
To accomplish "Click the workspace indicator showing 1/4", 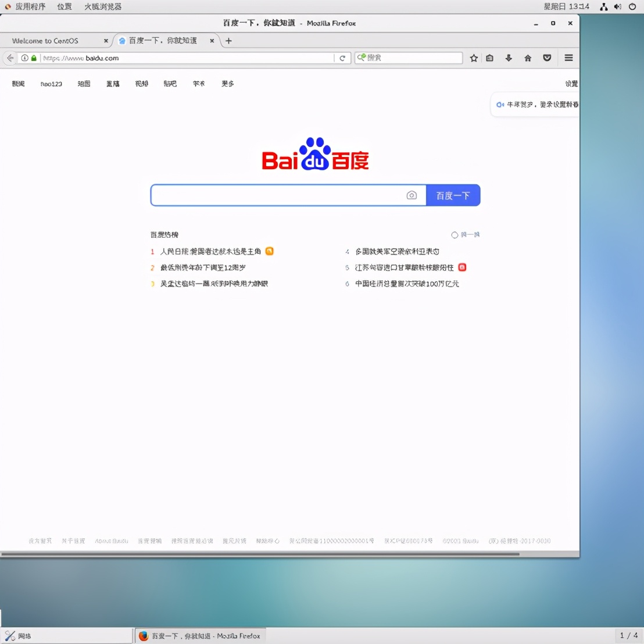I will (x=630, y=635).
